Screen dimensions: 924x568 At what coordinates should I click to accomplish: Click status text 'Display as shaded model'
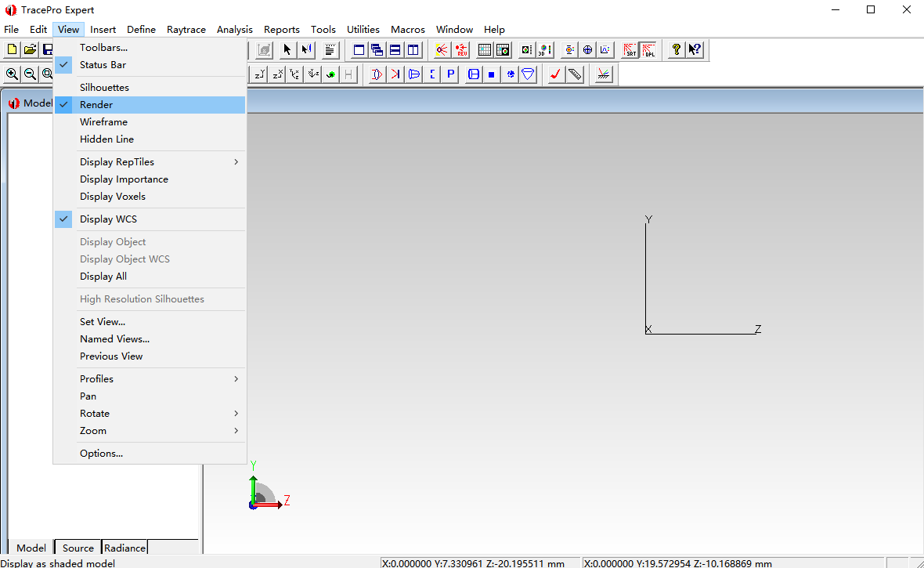click(58, 563)
